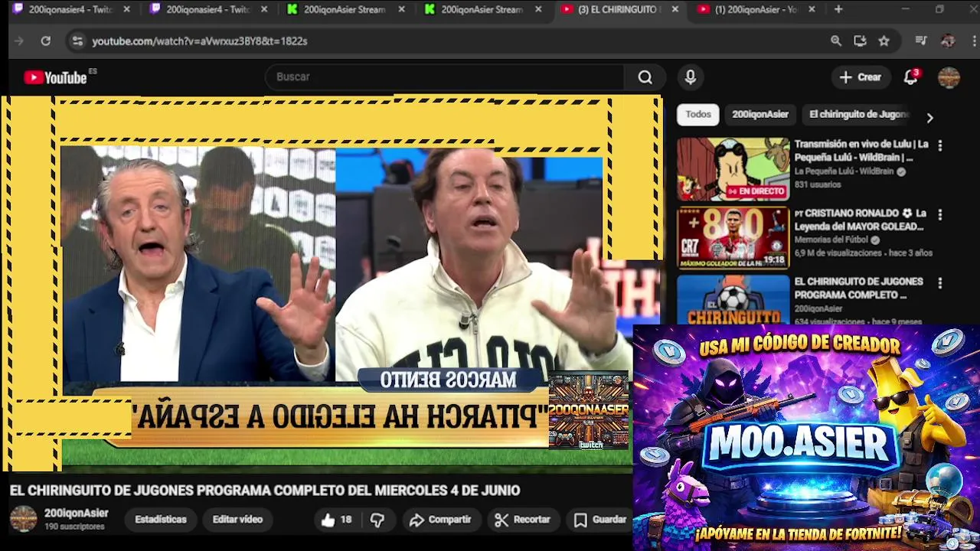
Task: Open Cristiano Ronaldo CR7 video thumbnail
Action: coord(733,238)
